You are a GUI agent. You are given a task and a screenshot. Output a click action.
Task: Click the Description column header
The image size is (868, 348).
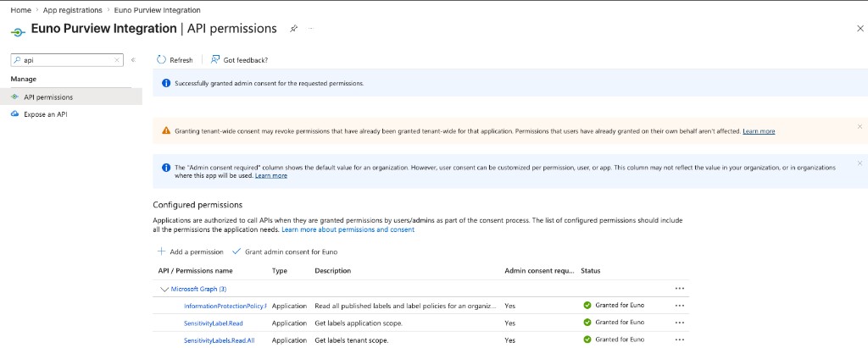coord(332,271)
